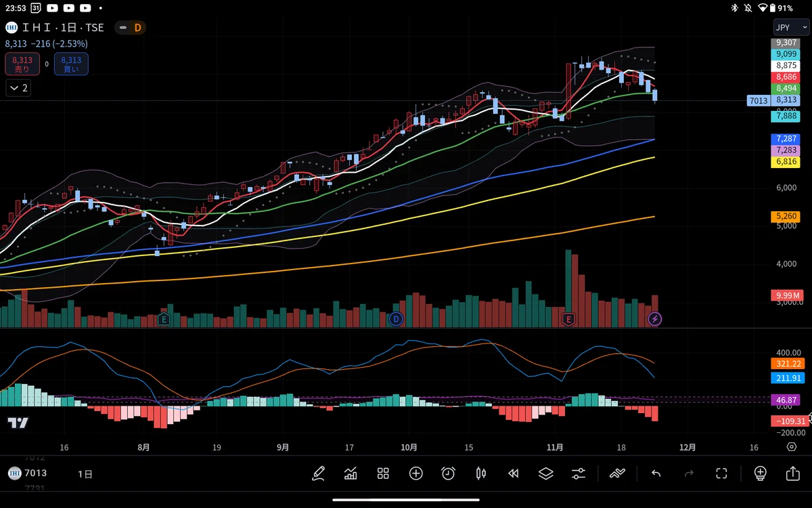Viewport: 812px width, 508px height.
Task: Publish idea with lightbulb plus icon
Action: tap(760, 473)
